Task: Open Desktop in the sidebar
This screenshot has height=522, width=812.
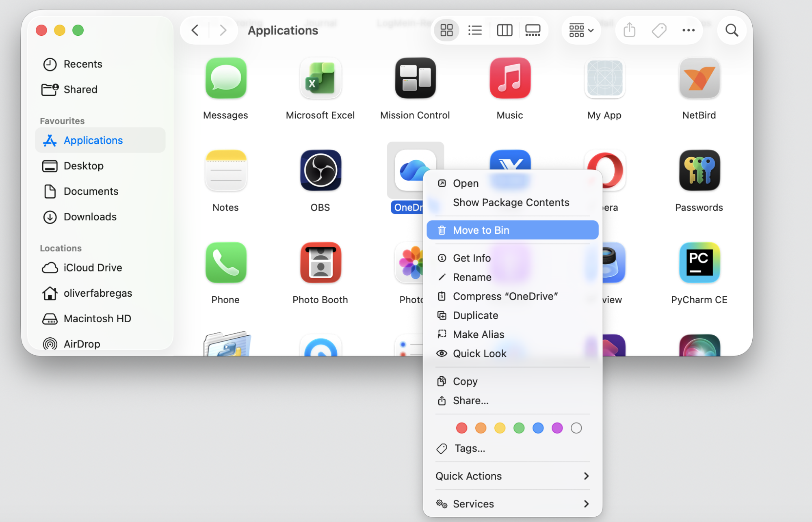Action: (100, 166)
